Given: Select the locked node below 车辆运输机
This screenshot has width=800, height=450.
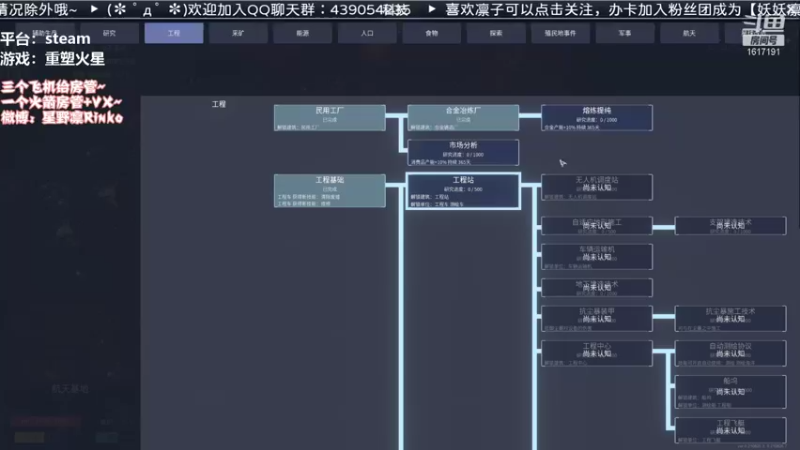Looking at the screenshot, I should [597, 288].
